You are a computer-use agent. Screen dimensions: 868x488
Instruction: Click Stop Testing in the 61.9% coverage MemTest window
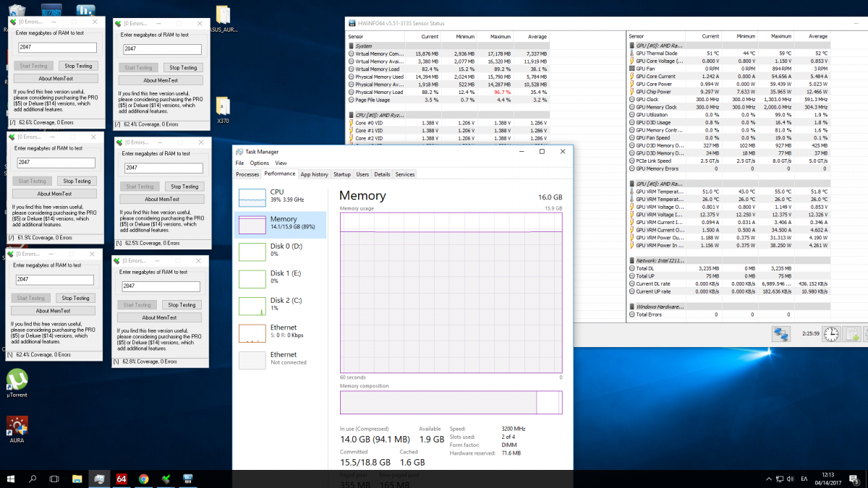77,181
